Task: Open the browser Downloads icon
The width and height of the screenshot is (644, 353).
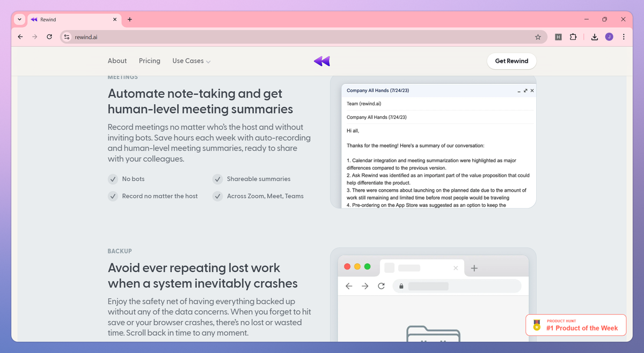Action: pyautogui.click(x=595, y=37)
